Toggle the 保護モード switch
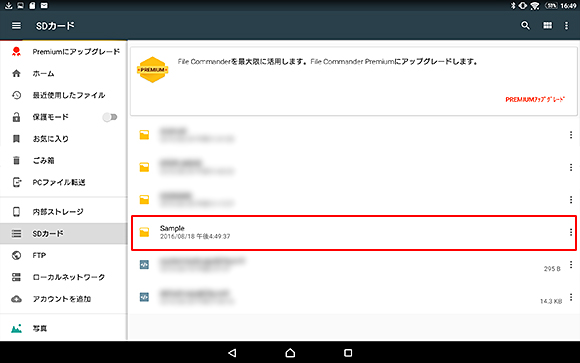The height and width of the screenshot is (363, 580). click(110, 117)
